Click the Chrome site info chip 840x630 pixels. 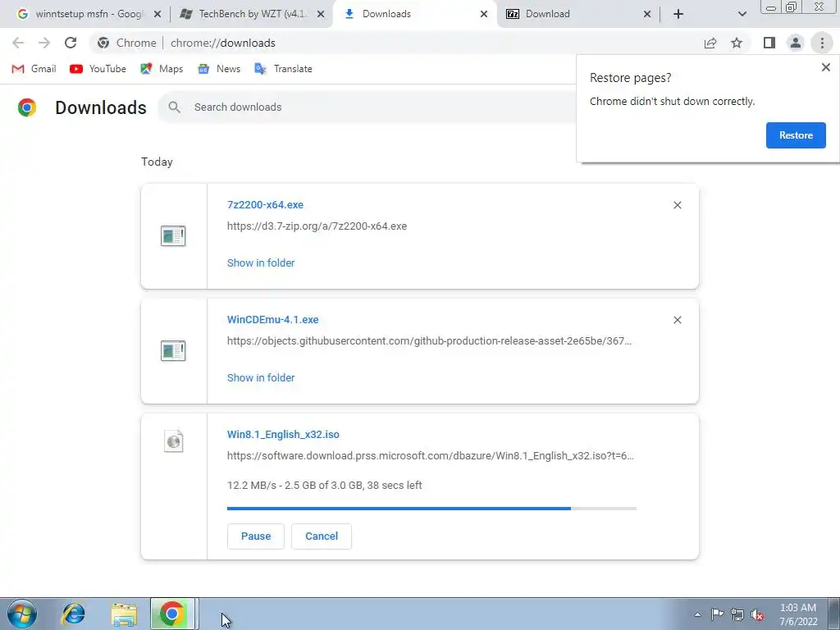coord(127,43)
